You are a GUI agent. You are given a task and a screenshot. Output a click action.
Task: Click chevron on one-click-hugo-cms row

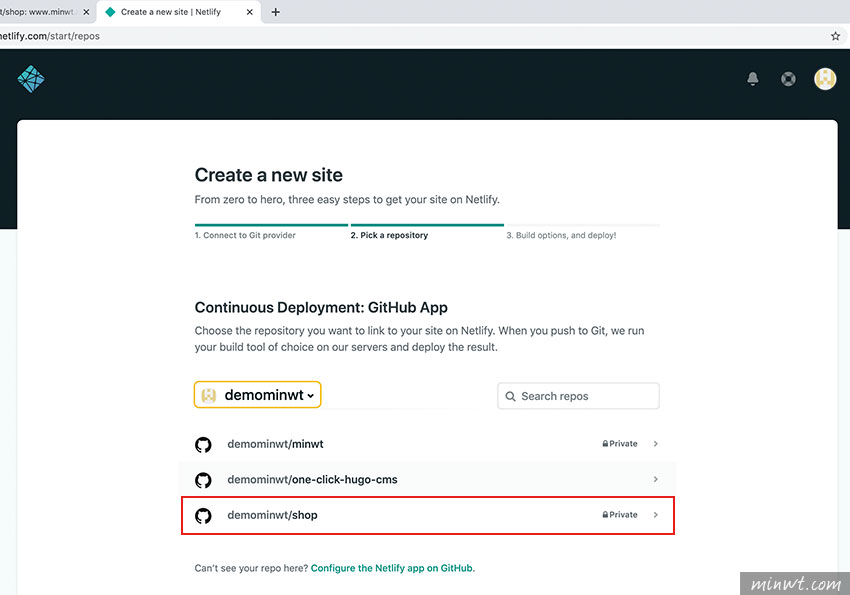coord(655,480)
